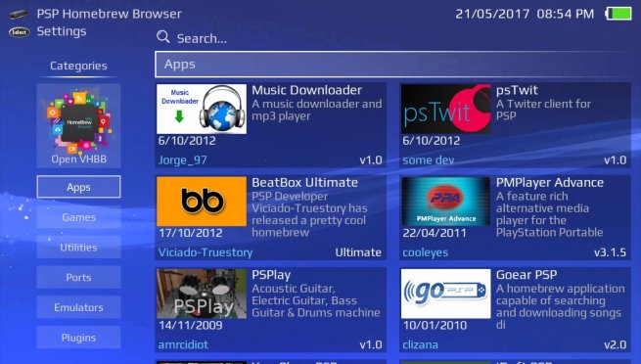Screen dimensions: 641x364
Task: Open the psTwit app logo
Action: (x=445, y=109)
